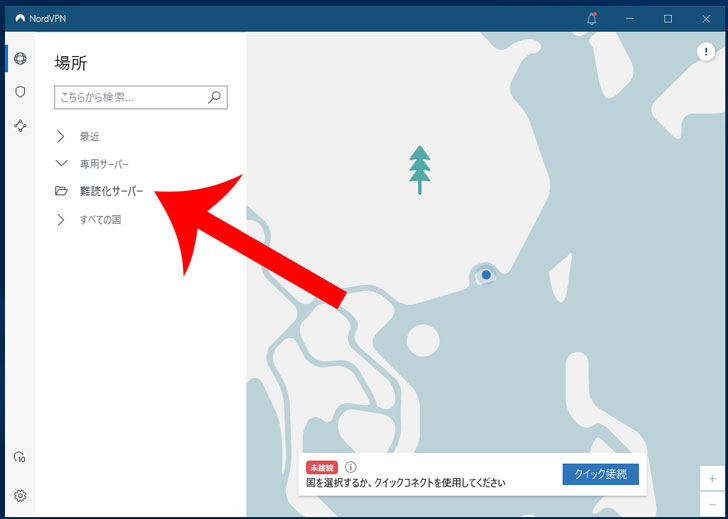Expand the 最近 section chevron

pos(61,136)
